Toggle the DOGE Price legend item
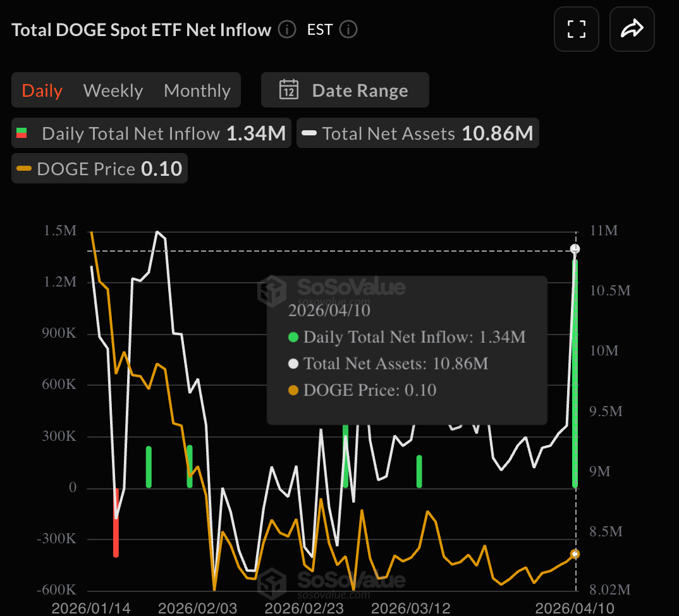 (99, 169)
